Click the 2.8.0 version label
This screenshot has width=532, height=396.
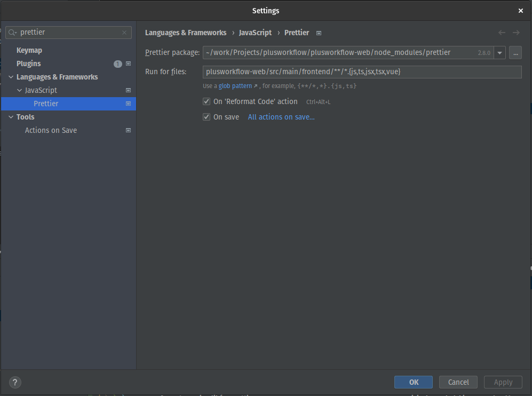click(484, 53)
